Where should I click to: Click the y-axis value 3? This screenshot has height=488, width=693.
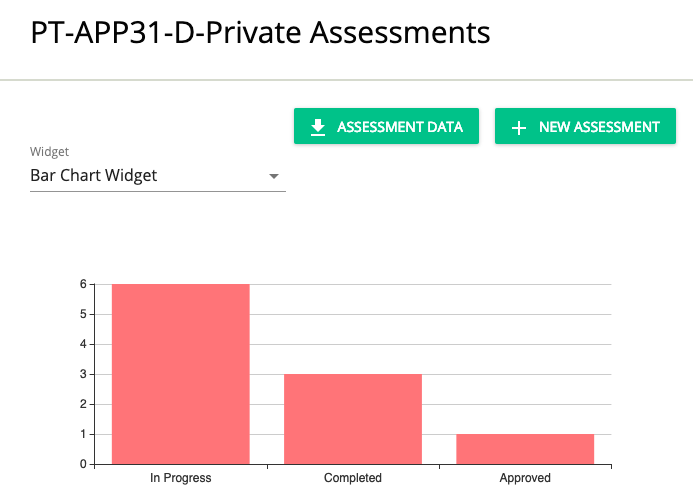[83, 374]
